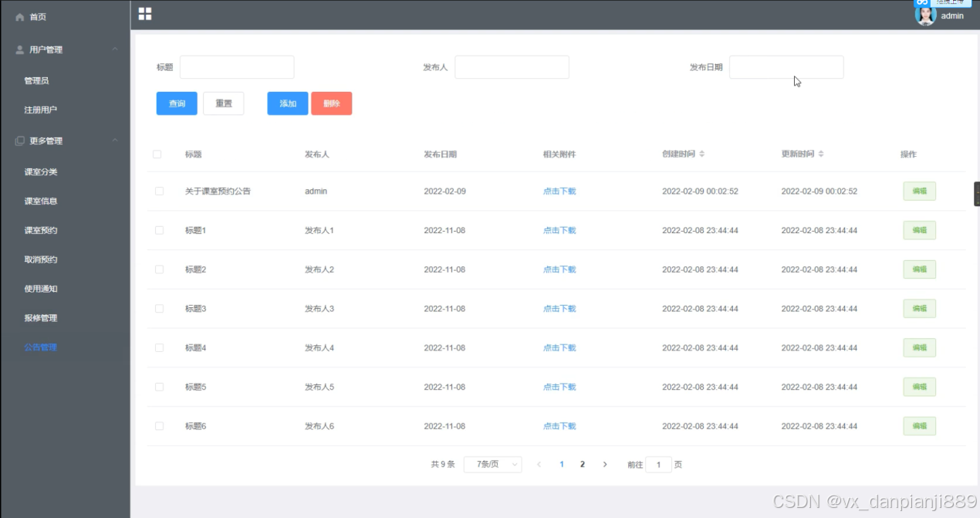Screen dimensions: 980x518
Task: Download attachment for 标题2 row
Action: pos(559,269)
